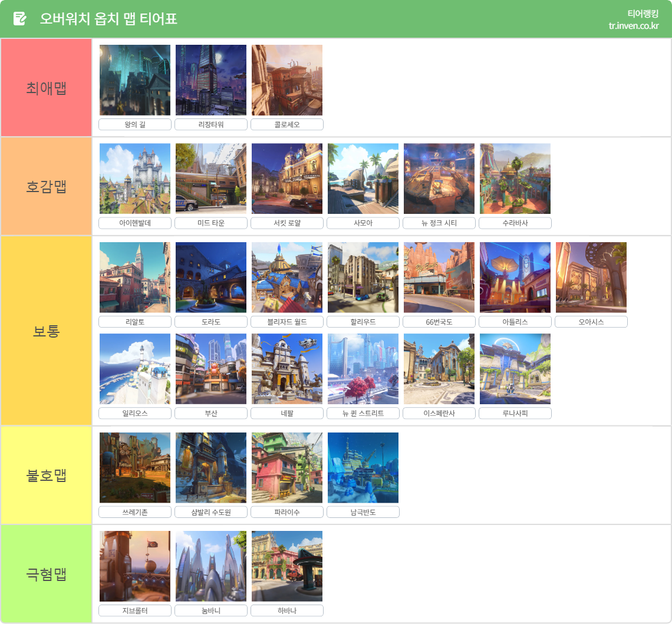This screenshot has height=624, width=672.
Task: Choose the 아틀리스 map thumbnail
Action: (x=515, y=278)
